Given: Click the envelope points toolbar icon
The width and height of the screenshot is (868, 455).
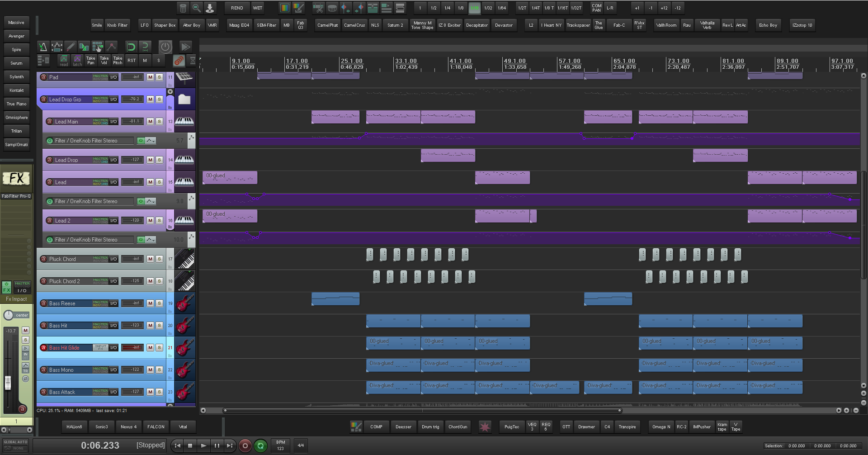Looking at the screenshot, I should (57, 47).
